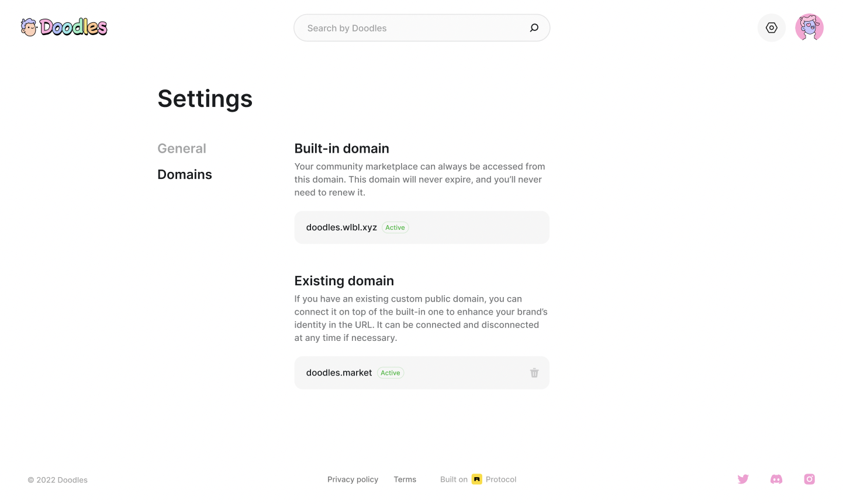Delete the doodles.market domain with trash icon

[534, 372]
